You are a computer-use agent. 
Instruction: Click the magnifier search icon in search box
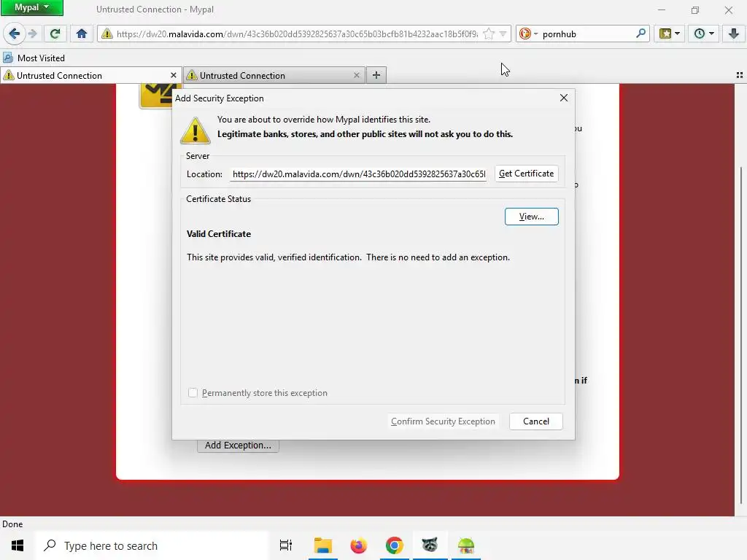(640, 34)
